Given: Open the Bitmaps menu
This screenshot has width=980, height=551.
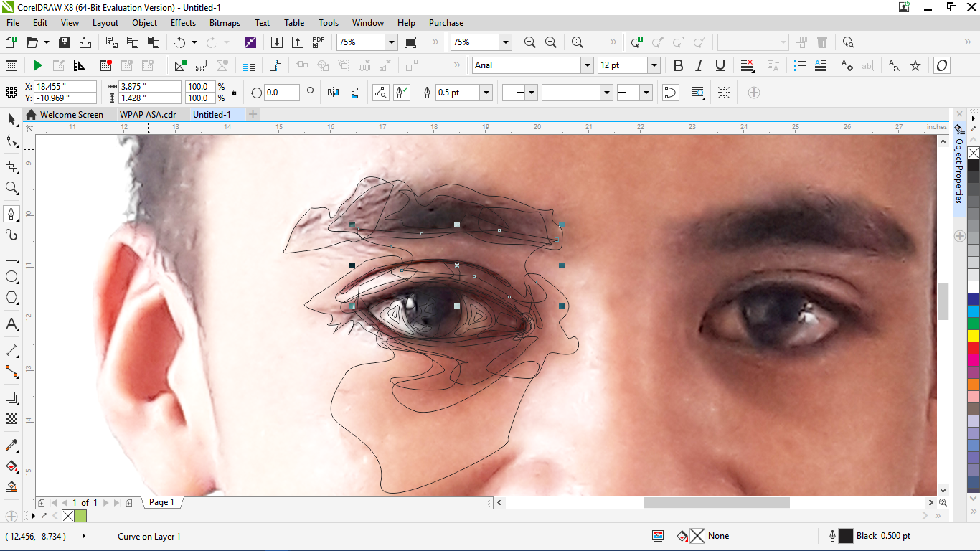Looking at the screenshot, I should (x=224, y=22).
